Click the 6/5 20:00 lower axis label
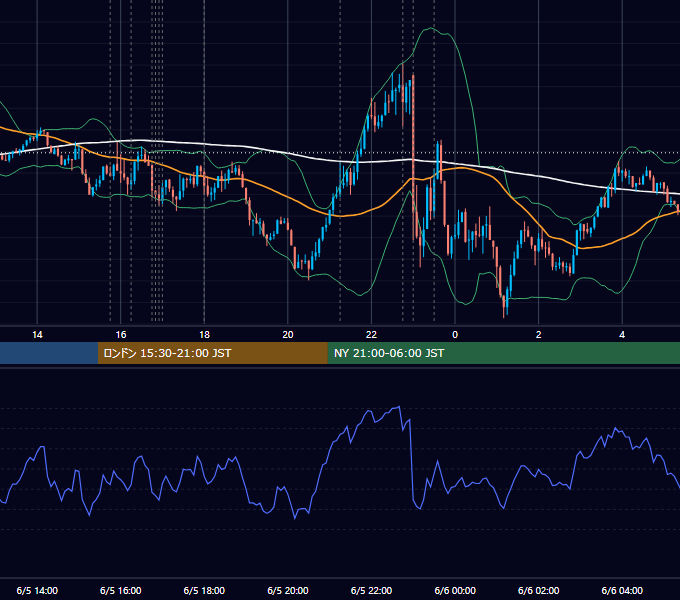 pos(288,591)
